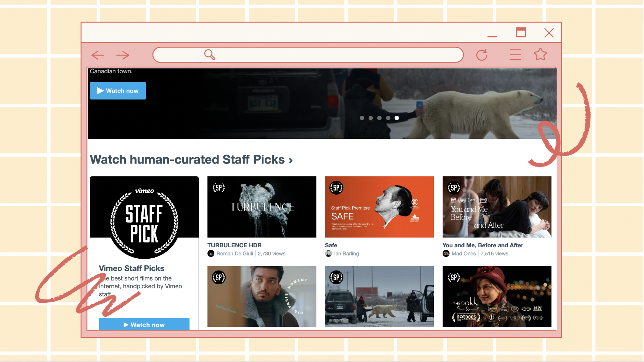
Task: Reload the page with the refresh icon
Action: click(x=482, y=55)
